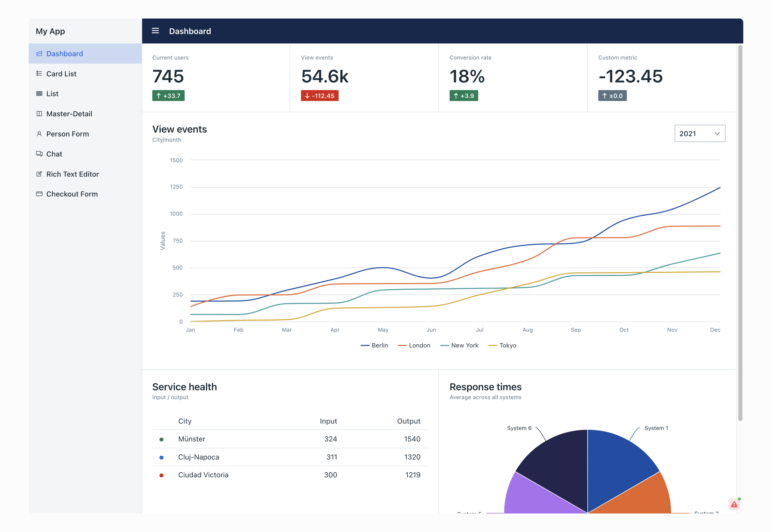Click the +3.9 green badge

tap(463, 96)
